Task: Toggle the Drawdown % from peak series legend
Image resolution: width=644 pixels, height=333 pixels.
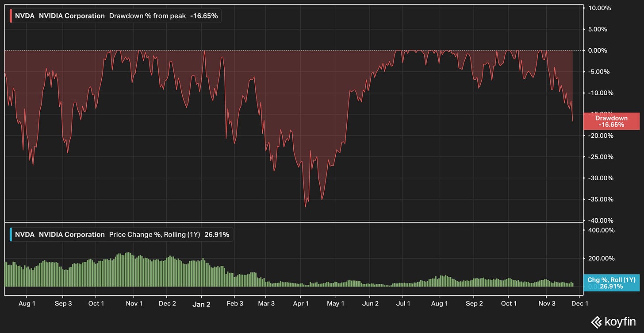Action: pos(149,15)
